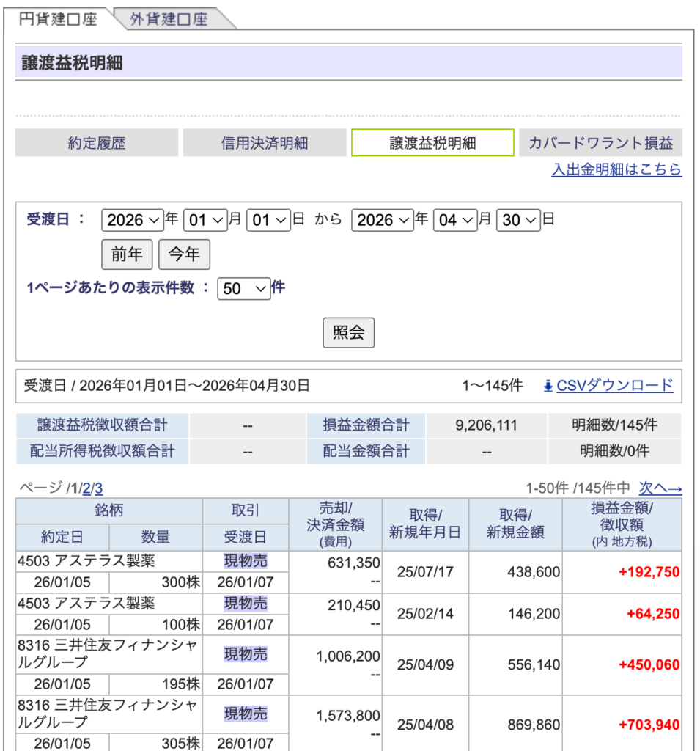The width and height of the screenshot is (700, 751).
Task: Open the 約定履歴 section
Action: tap(97, 143)
